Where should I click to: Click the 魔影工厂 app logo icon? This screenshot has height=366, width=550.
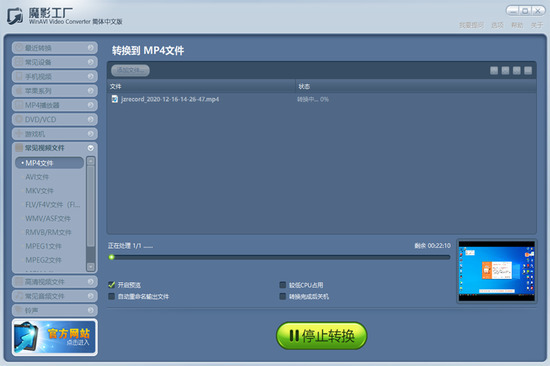tap(15, 16)
